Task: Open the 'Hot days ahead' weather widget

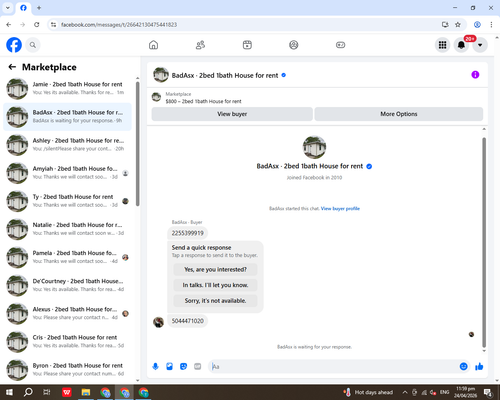Action: click(x=368, y=392)
